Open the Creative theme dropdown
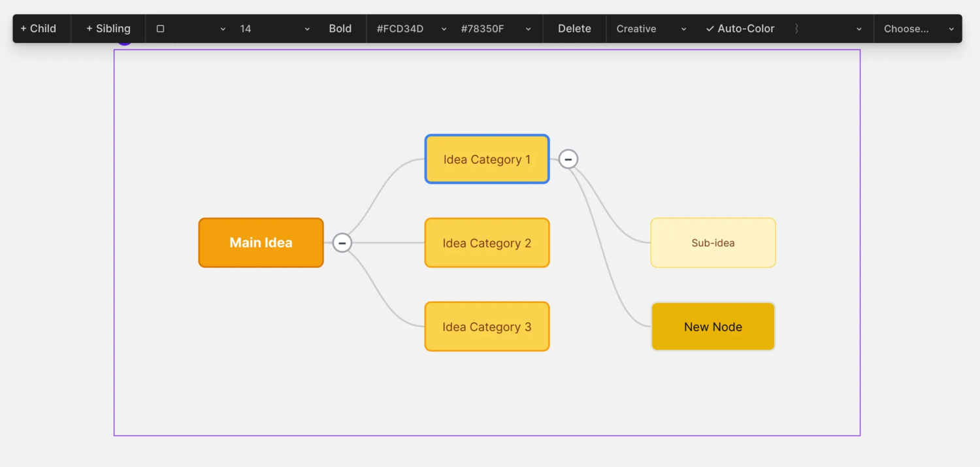 coord(651,29)
